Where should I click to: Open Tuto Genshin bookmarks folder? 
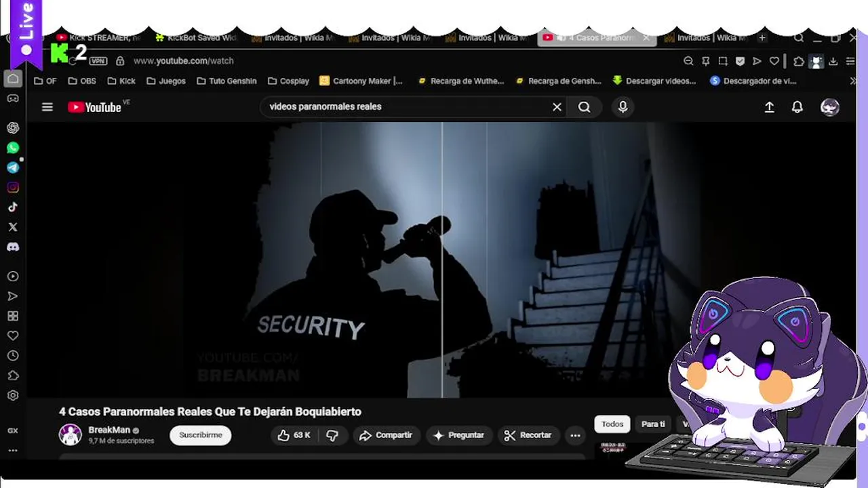(x=226, y=81)
